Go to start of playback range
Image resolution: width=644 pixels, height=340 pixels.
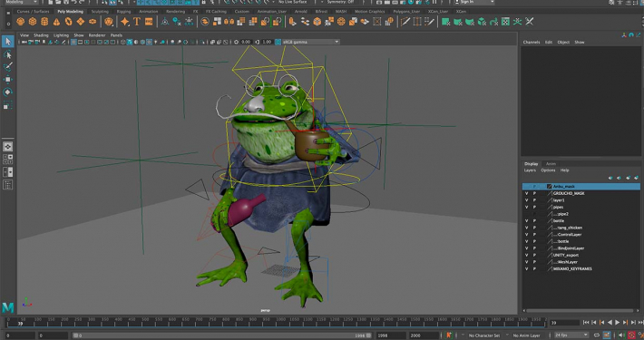(586, 323)
